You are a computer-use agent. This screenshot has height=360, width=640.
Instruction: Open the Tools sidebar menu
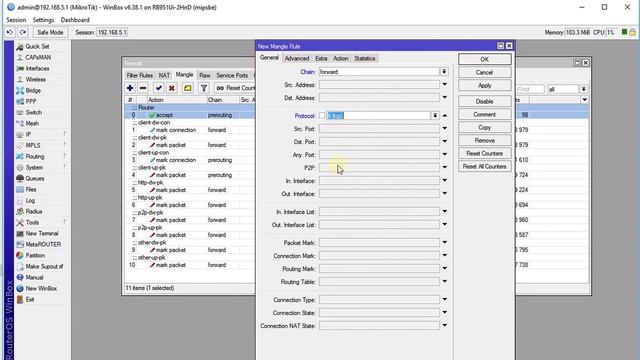pos(33,222)
